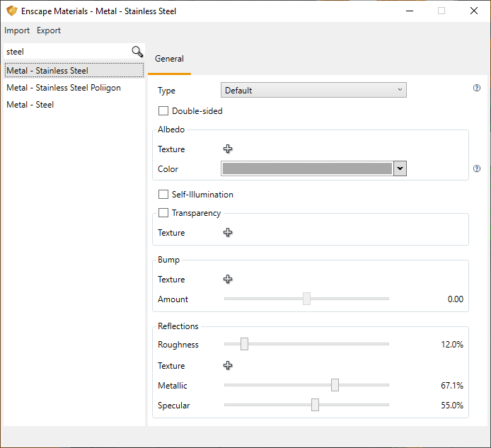Screen dimensions: 491x448
Task: Click the Specular value 55.0%
Action: (452, 406)
